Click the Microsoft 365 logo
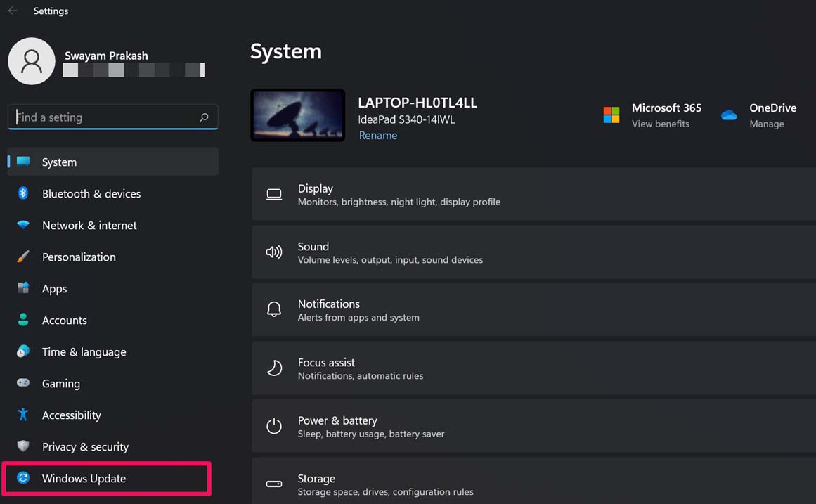The image size is (816, 504). (x=611, y=115)
